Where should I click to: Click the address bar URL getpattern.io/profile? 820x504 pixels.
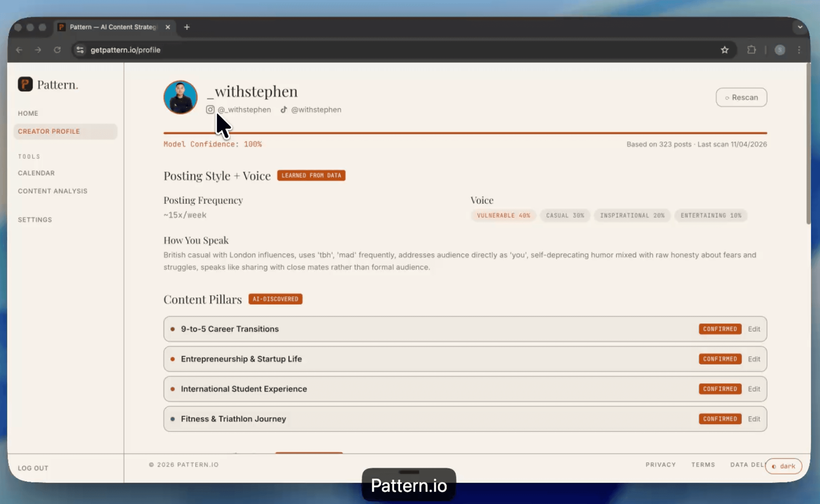tap(126, 50)
